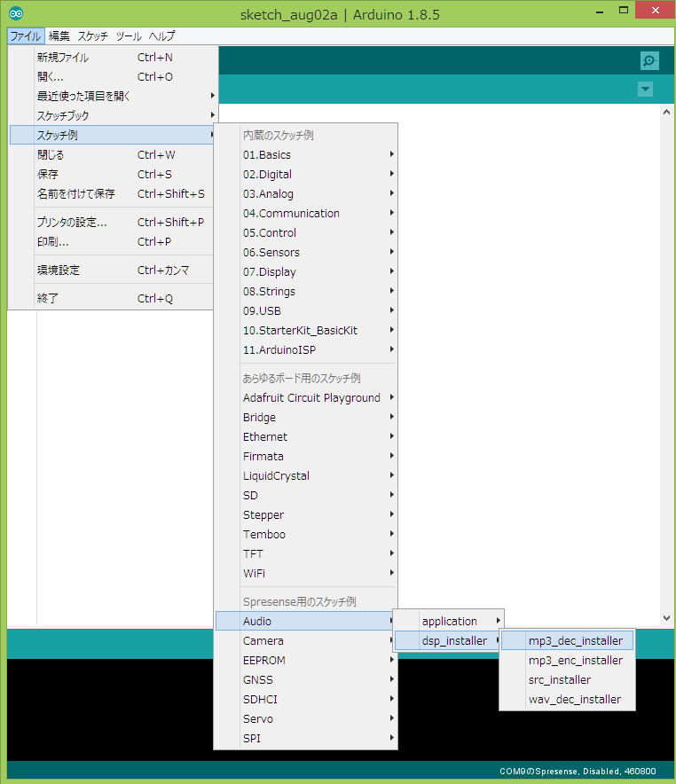Open Ethernet library examples
Image resolution: width=676 pixels, height=784 pixels.
(x=306, y=437)
